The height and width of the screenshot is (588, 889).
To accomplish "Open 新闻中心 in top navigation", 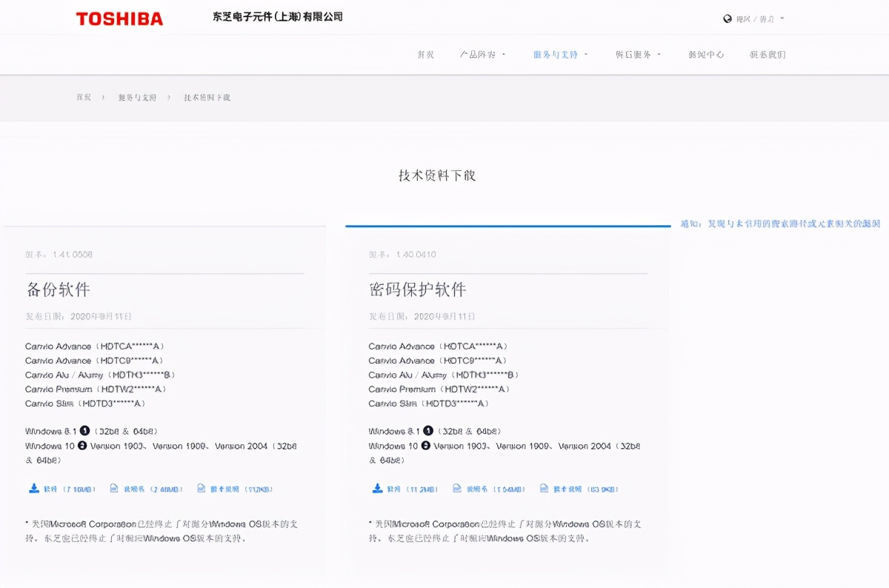I will [x=706, y=54].
